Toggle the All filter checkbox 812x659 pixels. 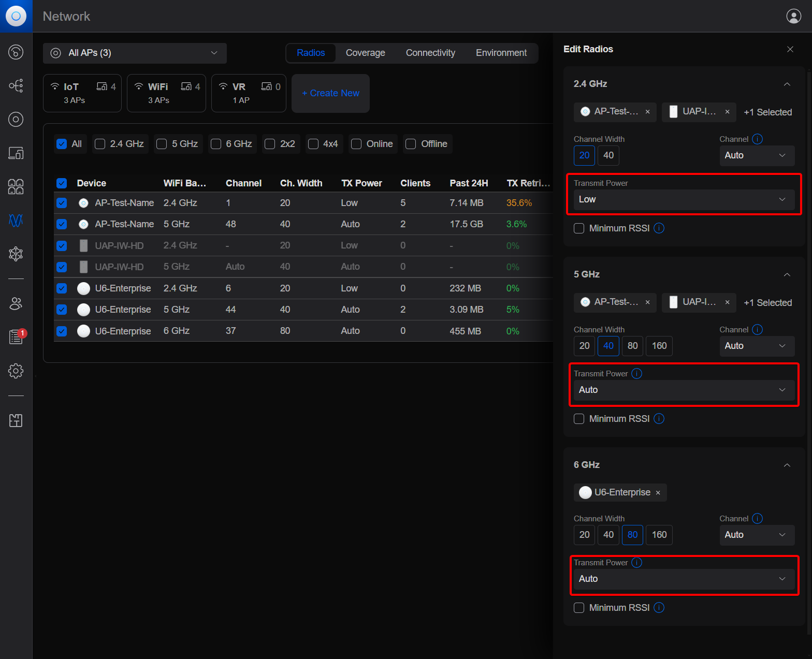pos(62,144)
